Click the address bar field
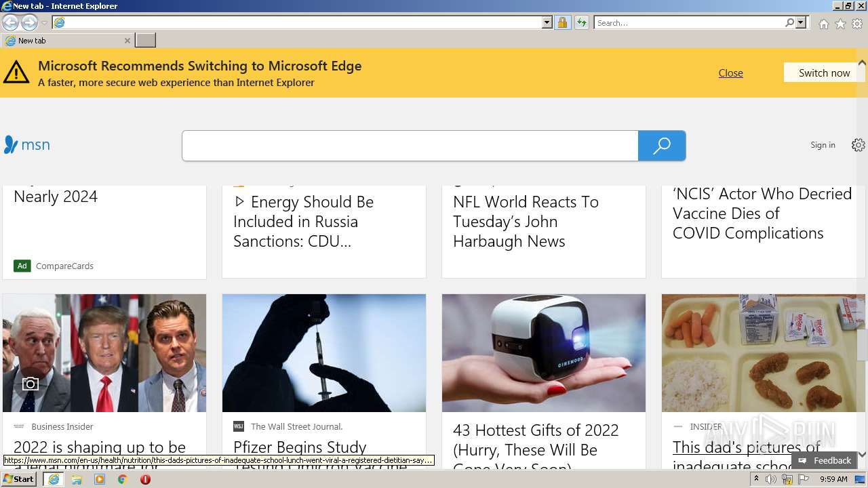 [297, 22]
